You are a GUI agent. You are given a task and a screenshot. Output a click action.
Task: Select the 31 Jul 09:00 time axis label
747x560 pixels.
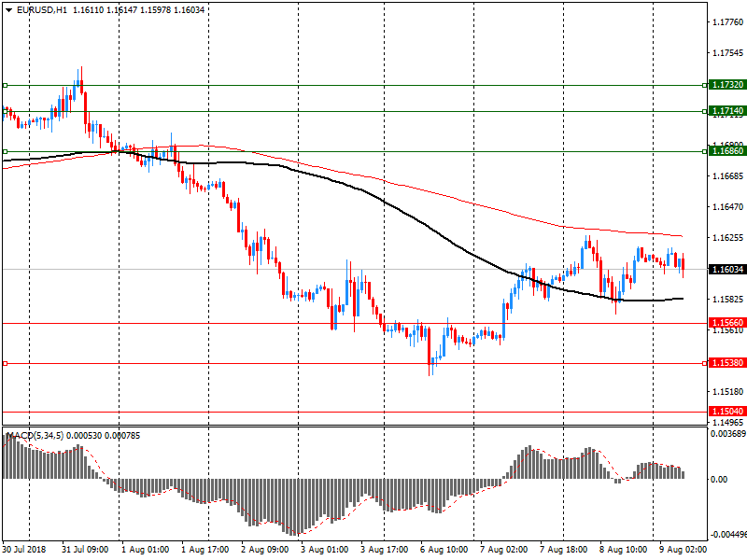(85, 550)
